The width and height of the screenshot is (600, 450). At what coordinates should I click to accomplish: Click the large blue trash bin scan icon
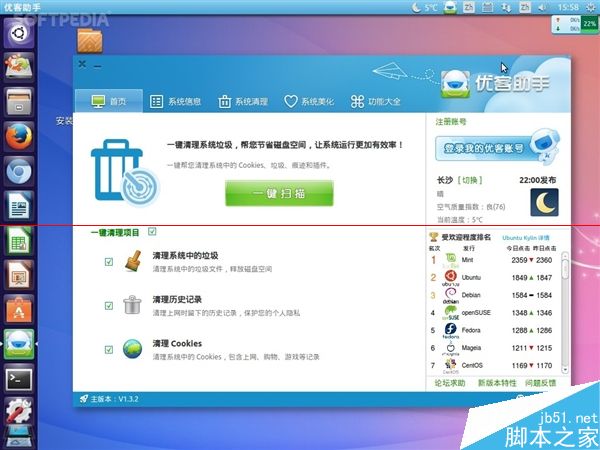(124, 173)
